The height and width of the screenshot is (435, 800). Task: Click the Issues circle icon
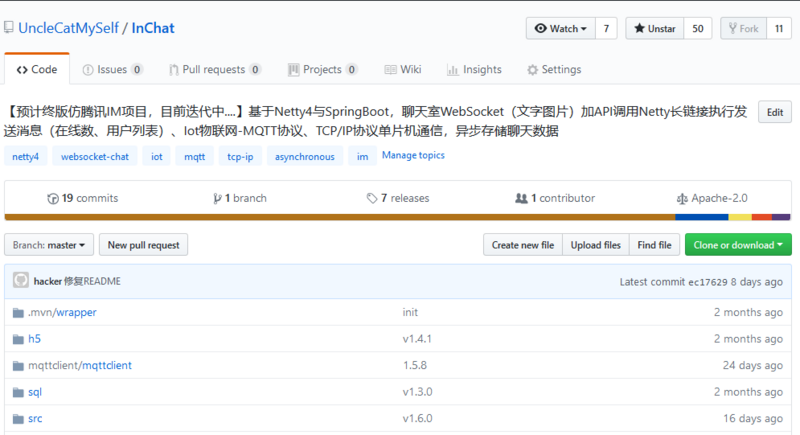click(88, 70)
